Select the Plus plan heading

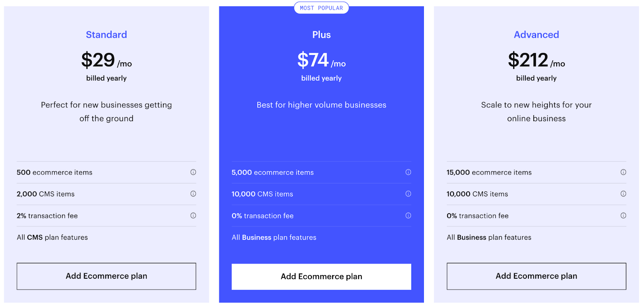[x=321, y=35]
